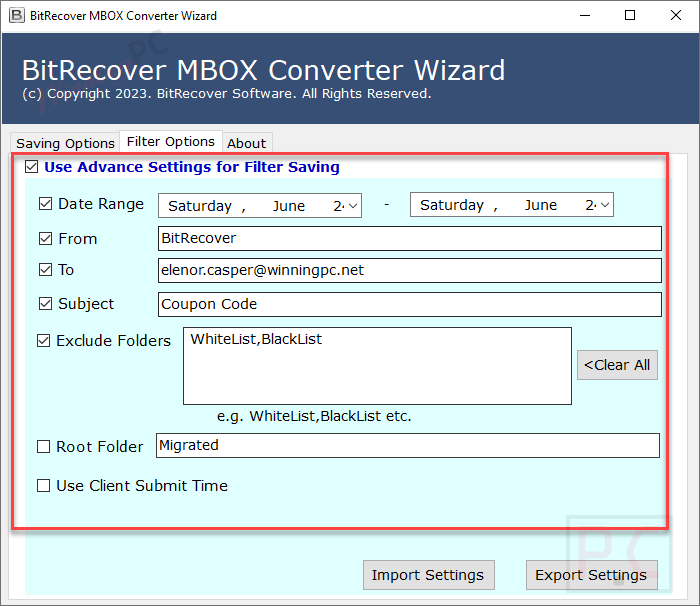Enable the Root Folder checkbox
The width and height of the screenshot is (700, 606).
pos(43,447)
